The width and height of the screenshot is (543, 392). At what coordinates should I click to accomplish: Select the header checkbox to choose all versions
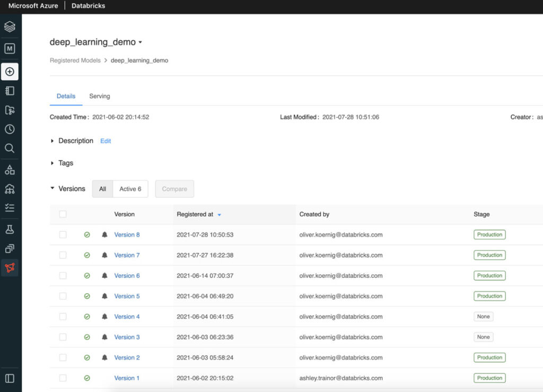tap(63, 214)
